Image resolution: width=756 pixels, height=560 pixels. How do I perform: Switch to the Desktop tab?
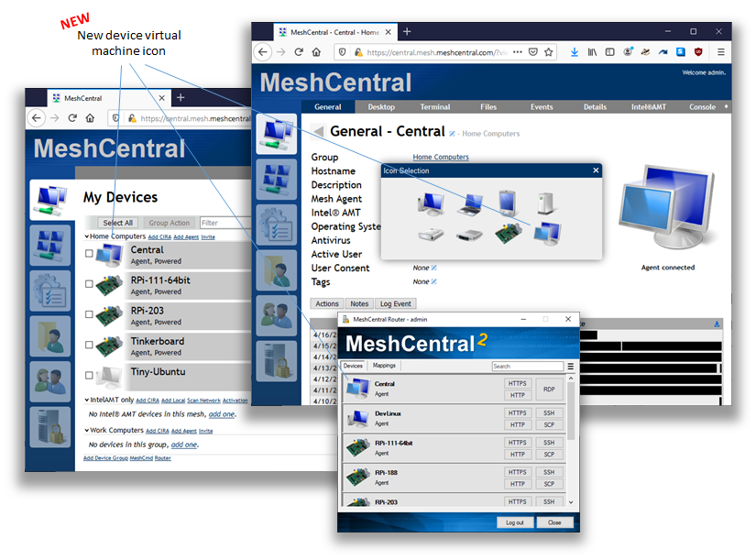380,106
